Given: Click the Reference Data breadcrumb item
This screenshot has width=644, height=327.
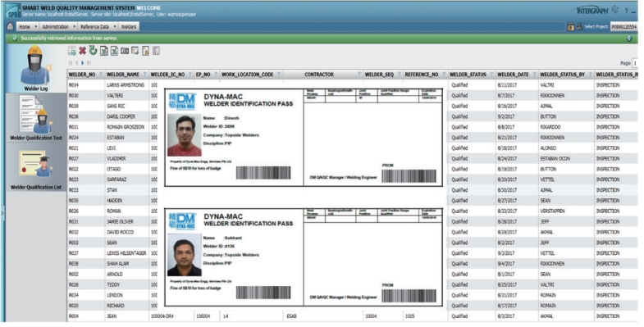Looking at the screenshot, I should pyautogui.click(x=95, y=27).
